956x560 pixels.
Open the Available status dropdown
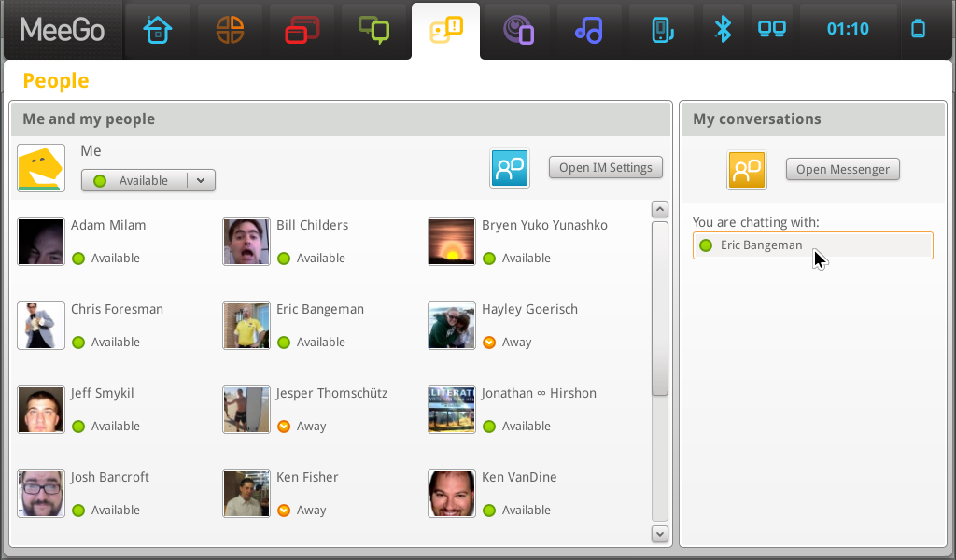pyautogui.click(x=148, y=180)
